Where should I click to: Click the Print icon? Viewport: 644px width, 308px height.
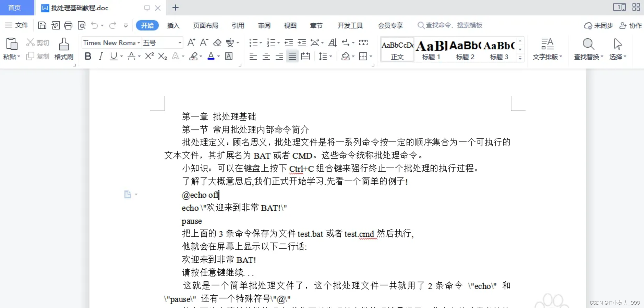68,25
